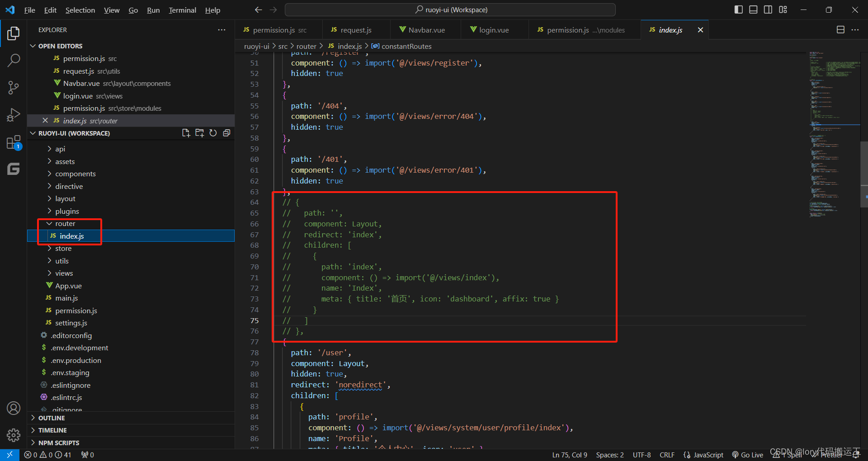Screen dimensions: 868x461
Task: Close index.js in open editors list
Action: tap(45, 121)
